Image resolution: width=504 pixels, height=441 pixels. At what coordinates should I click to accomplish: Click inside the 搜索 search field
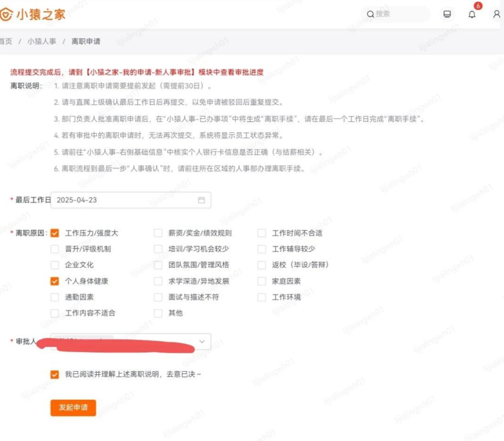[396, 15]
